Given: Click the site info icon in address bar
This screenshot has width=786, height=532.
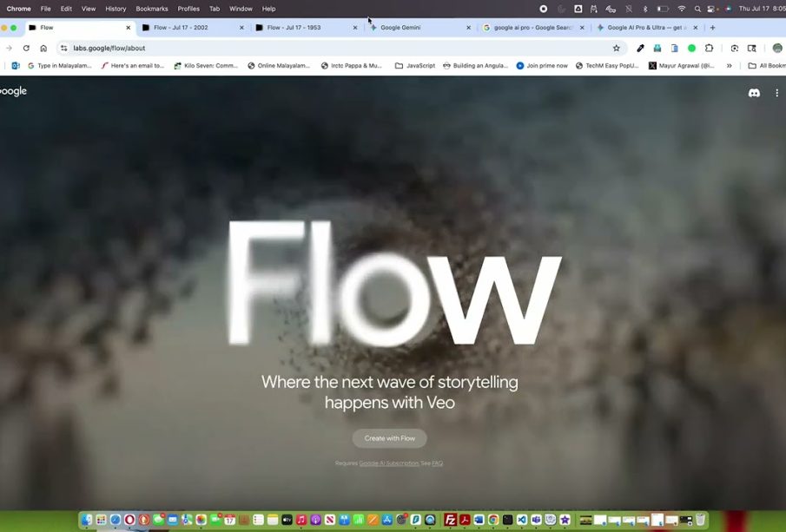Looking at the screenshot, I should 63,49.
